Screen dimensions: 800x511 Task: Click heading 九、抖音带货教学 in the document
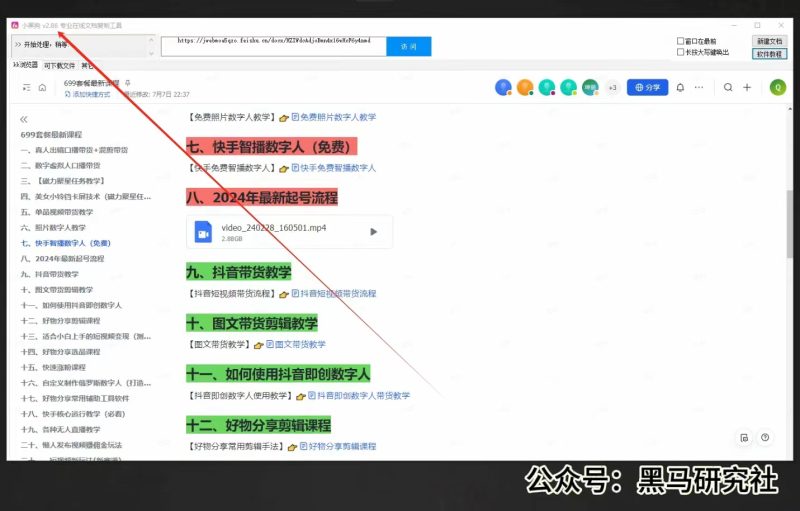[238, 272]
